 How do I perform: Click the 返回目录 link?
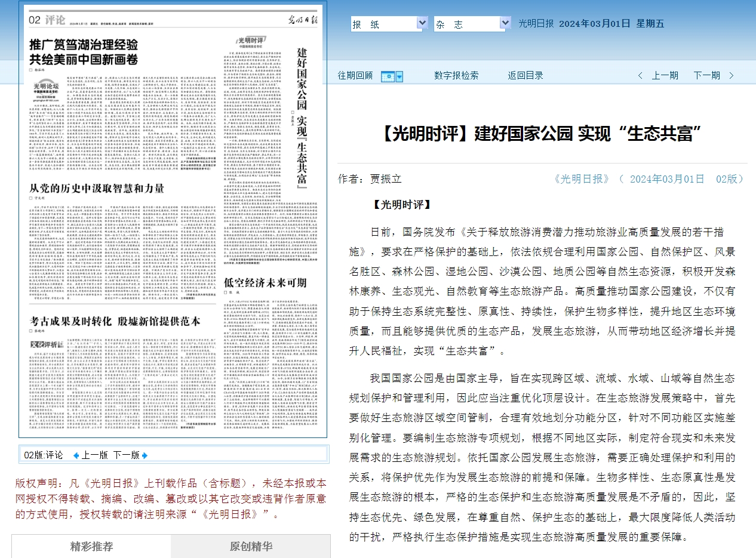pyautogui.click(x=525, y=76)
